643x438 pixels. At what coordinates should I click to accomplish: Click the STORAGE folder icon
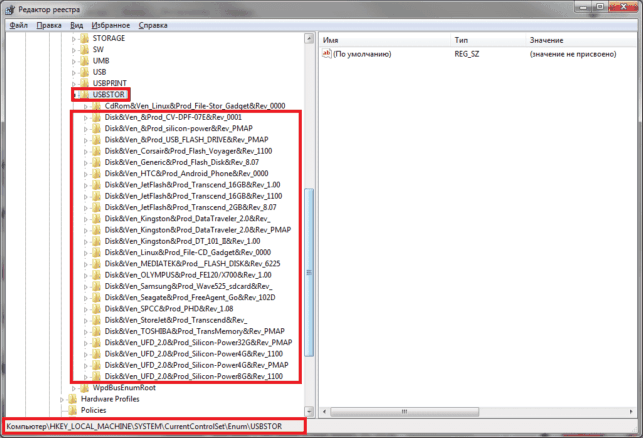pos(84,39)
